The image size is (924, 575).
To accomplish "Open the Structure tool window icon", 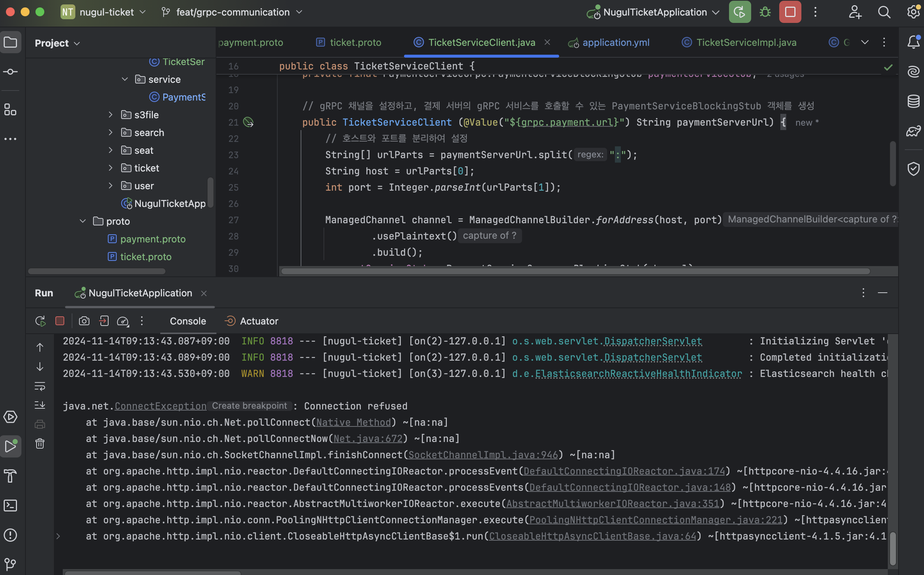I will point(10,110).
